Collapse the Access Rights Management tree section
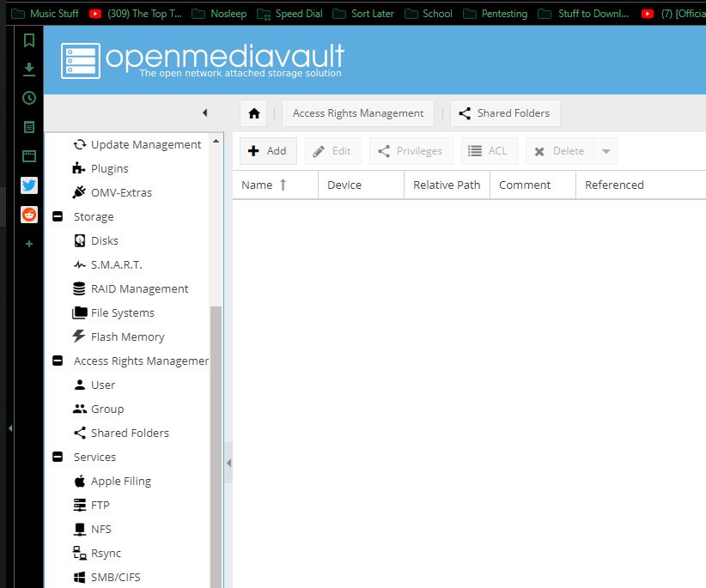Image resolution: width=706 pixels, height=588 pixels. click(58, 361)
